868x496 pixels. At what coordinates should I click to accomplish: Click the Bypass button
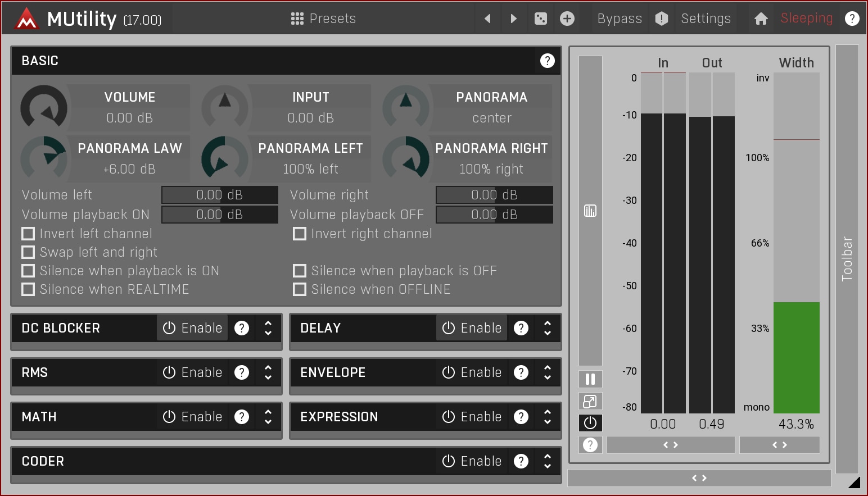click(620, 19)
